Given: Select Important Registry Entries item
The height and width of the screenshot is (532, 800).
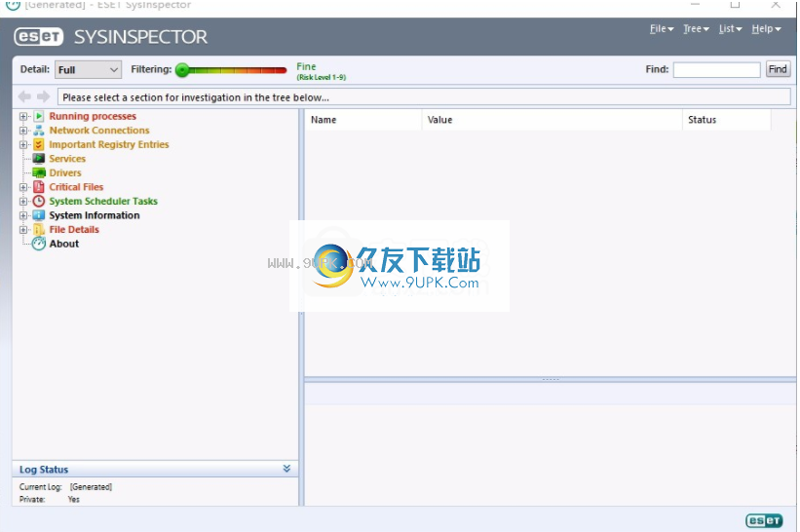Looking at the screenshot, I should pos(109,145).
